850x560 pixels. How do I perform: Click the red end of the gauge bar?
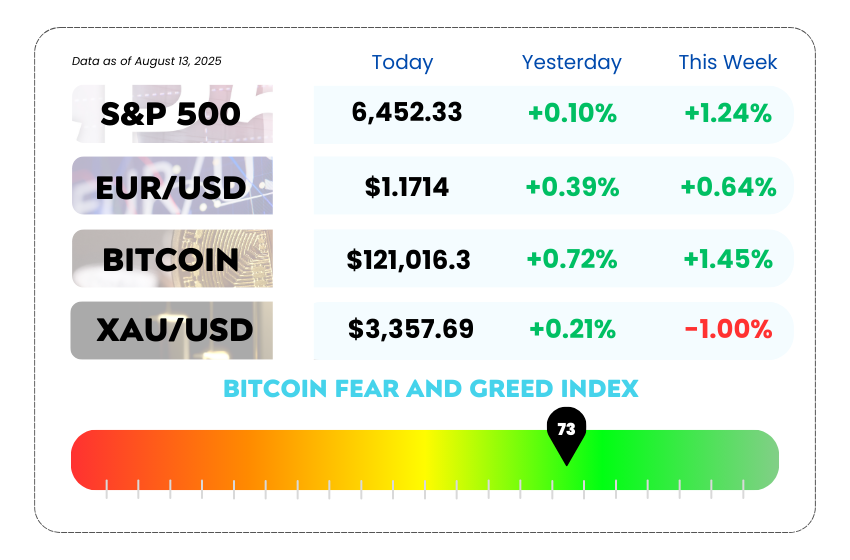click(90, 459)
